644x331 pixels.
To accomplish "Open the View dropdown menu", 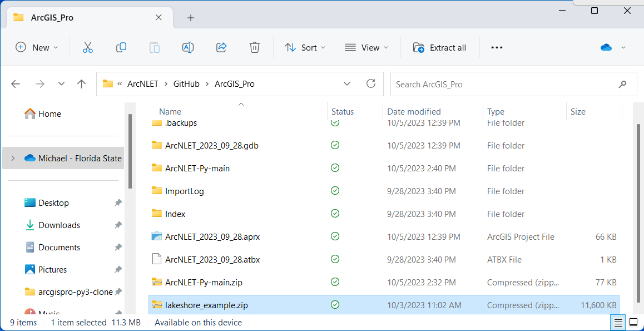I will coord(366,48).
